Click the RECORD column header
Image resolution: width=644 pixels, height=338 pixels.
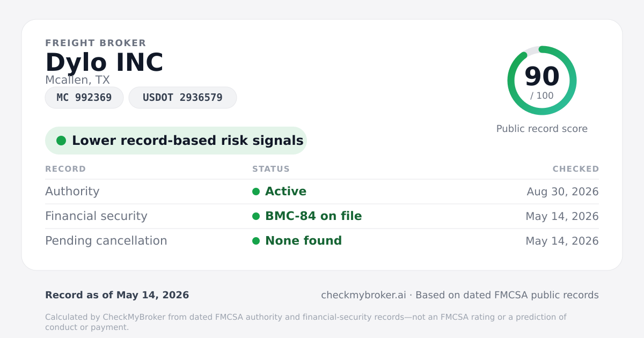point(65,169)
